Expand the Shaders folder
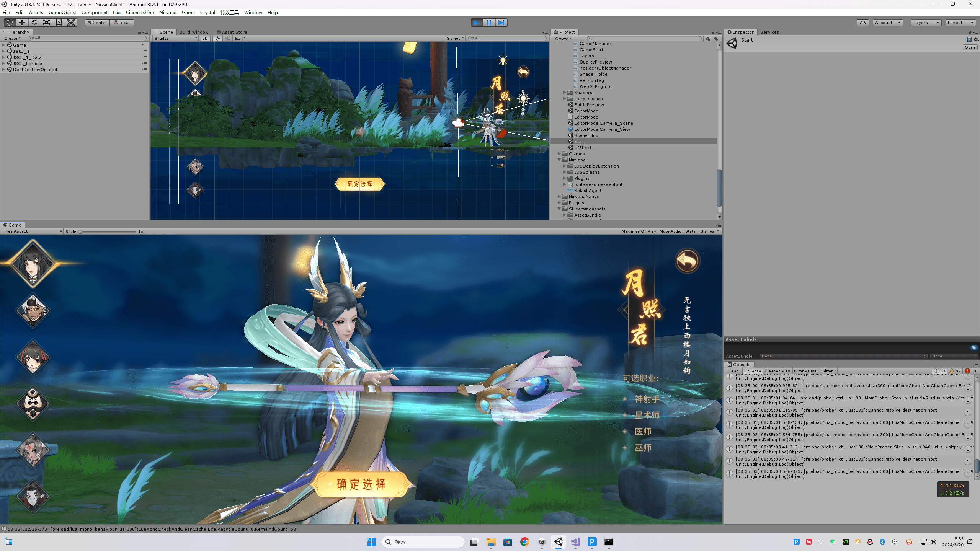This screenshot has width=980, height=551. [564, 93]
